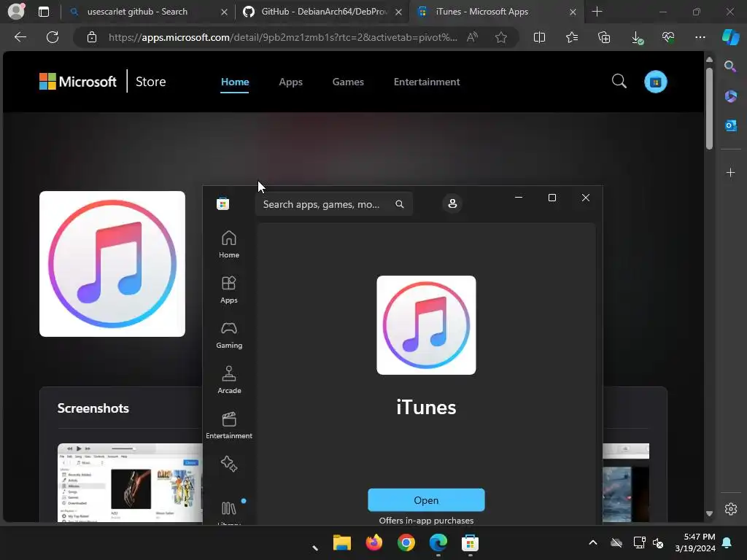The height and width of the screenshot is (560, 747).
Task: Open Edge sidebar settings gear
Action: (730, 509)
